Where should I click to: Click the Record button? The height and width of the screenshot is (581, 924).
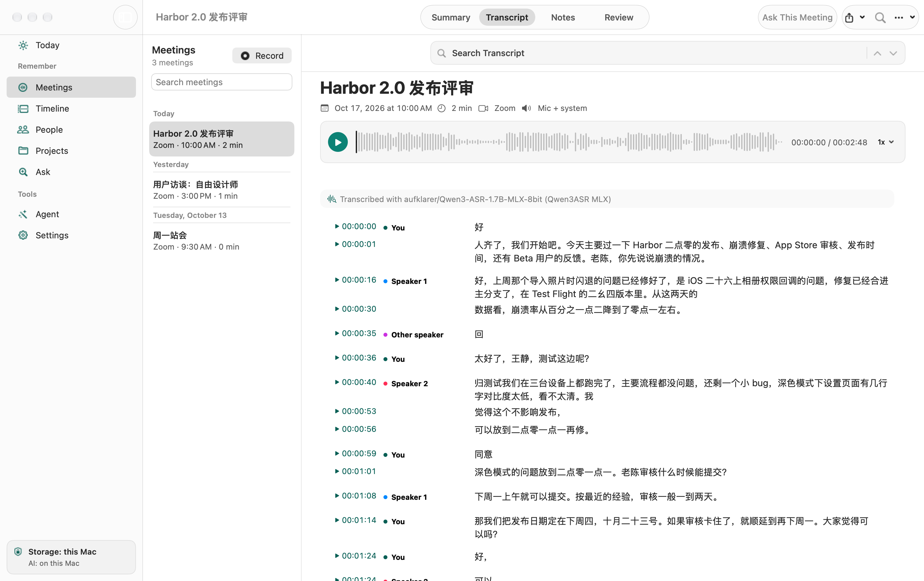262,56
